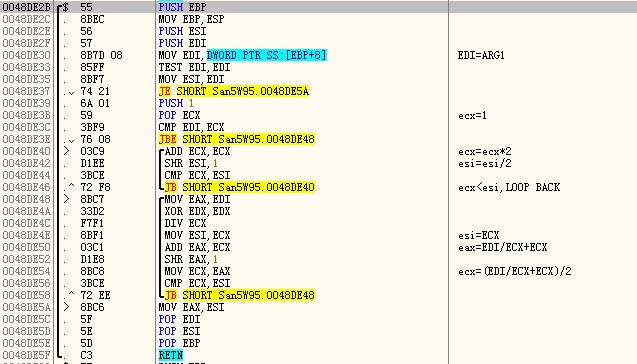Select the MOV EBP,ESP instruction
The width and height of the screenshot is (637, 364).
(x=191, y=20)
